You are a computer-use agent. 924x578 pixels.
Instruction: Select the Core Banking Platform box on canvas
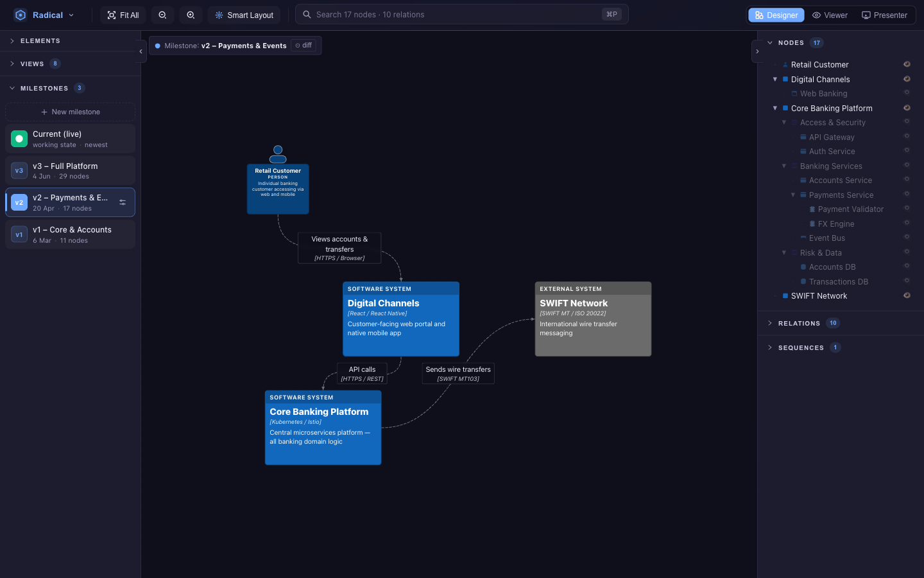point(323,428)
